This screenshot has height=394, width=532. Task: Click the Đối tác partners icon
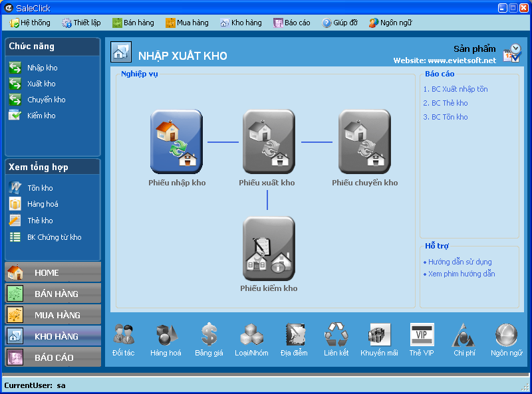click(124, 335)
